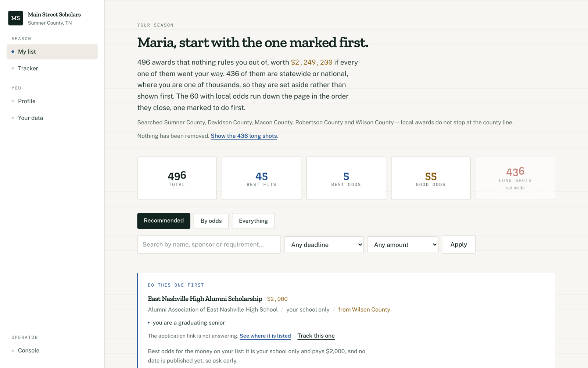Click the DO THIS ONE FIRST label

click(x=176, y=285)
